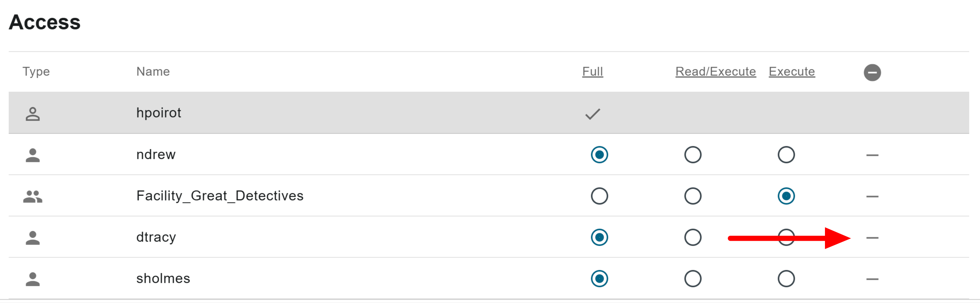Click the user icon beside ndrew
980x303 pixels.
[33, 155]
